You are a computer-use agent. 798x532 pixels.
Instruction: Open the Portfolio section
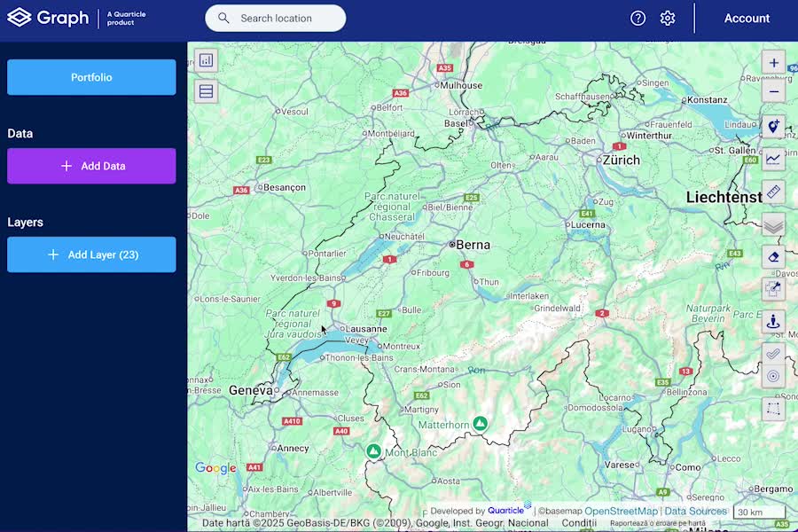(x=91, y=77)
